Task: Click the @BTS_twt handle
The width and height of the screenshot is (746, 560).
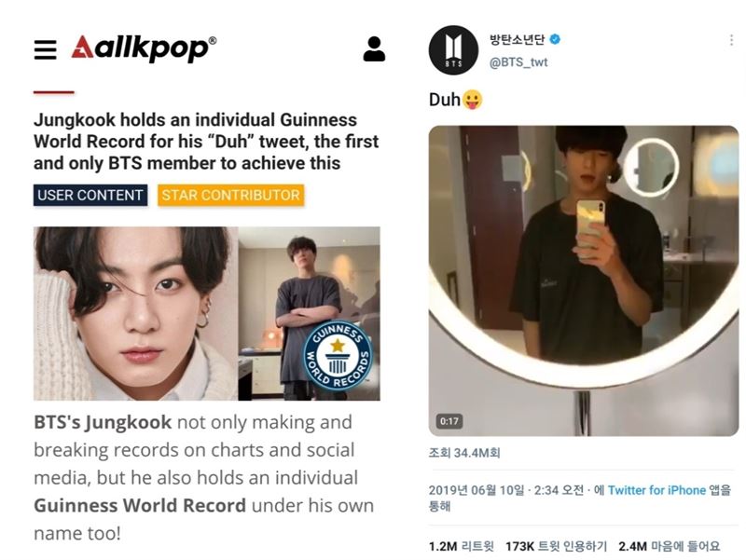Action: point(518,62)
